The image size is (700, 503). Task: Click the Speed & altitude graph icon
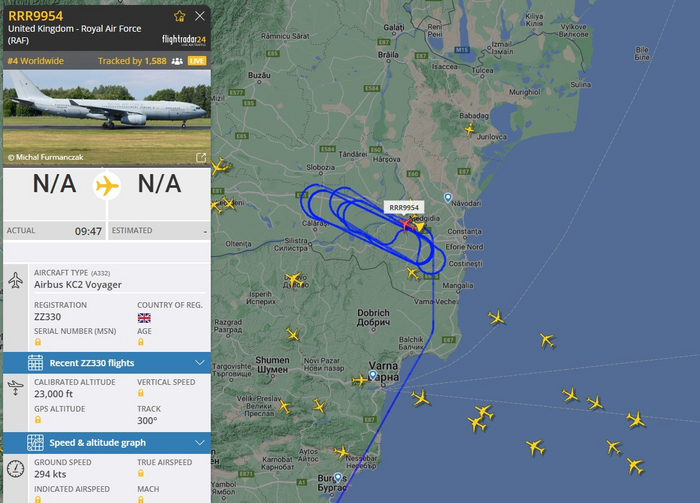[x=35, y=443]
